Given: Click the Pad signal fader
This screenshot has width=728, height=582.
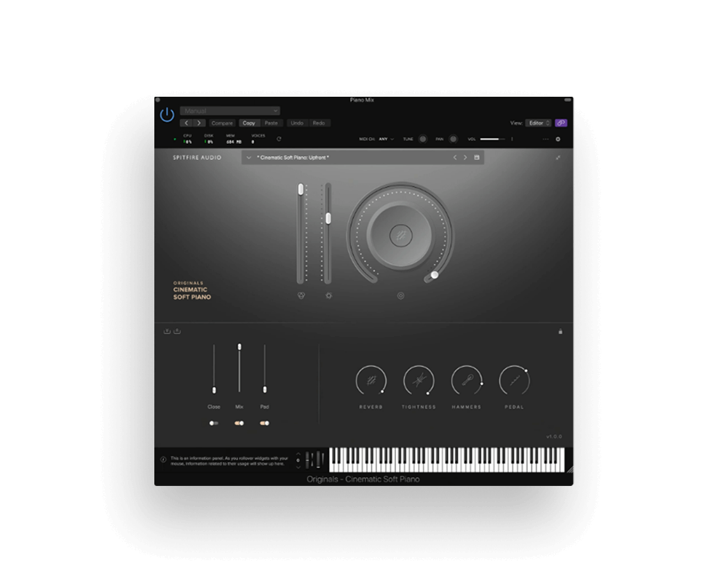Looking at the screenshot, I should tap(265, 389).
